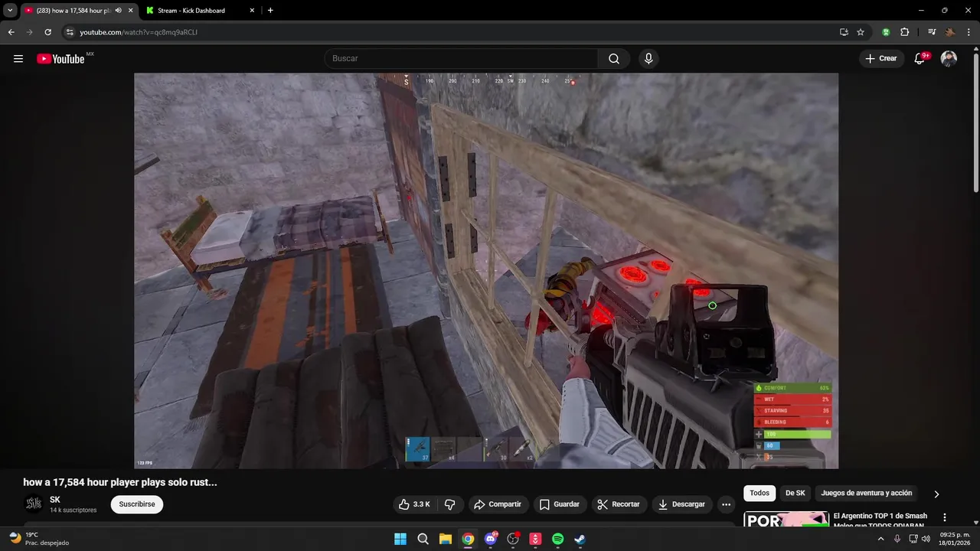Open the tab search dropdown arrow
Screen dimensions: 980x551
pos(10,10)
